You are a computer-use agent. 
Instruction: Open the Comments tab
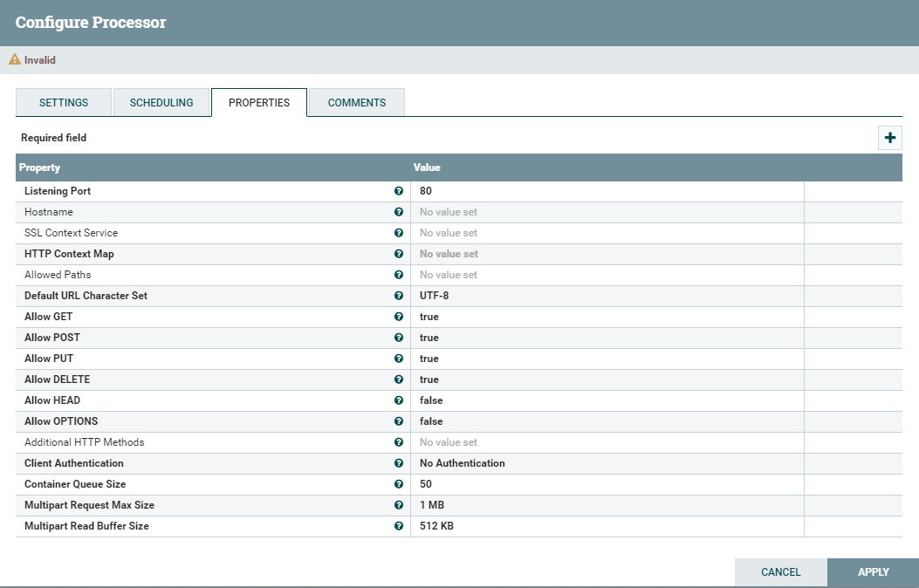tap(356, 102)
